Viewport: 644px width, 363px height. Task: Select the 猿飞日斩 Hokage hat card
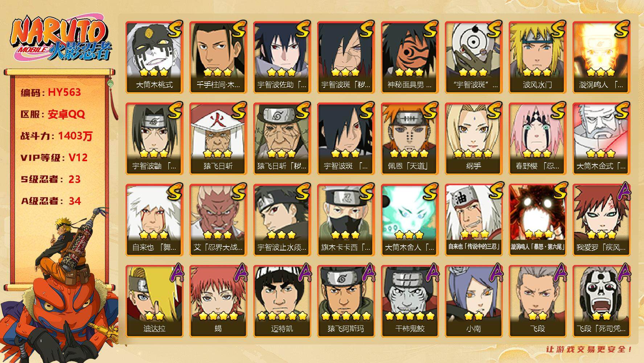(x=218, y=139)
